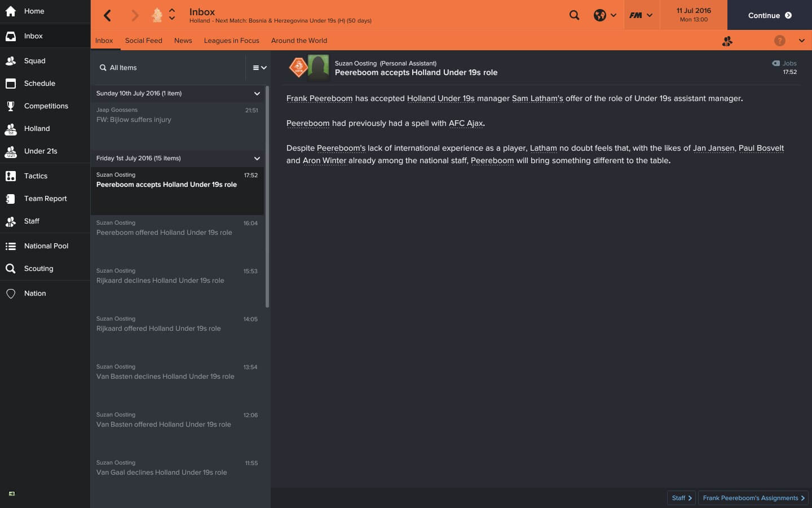Open the search magnifier icon
The height and width of the screenshot is (508, 812).
coord(574,15)
